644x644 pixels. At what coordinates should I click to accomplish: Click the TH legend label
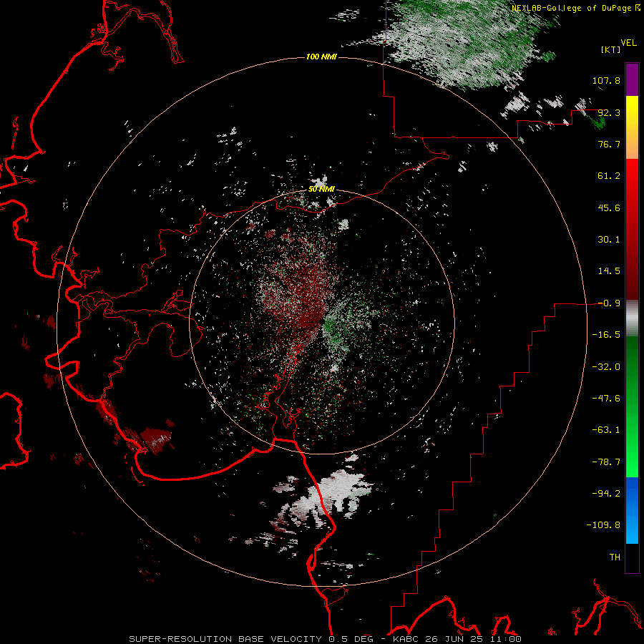(615, 557)
